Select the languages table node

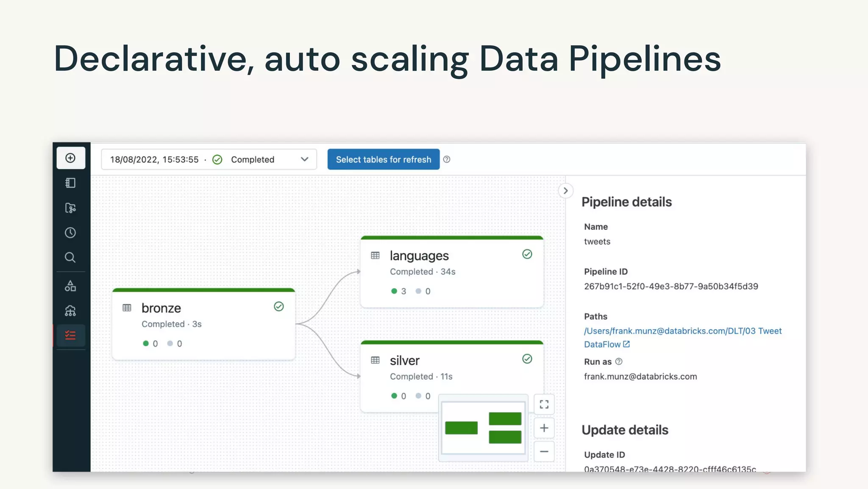click(452, 272)
